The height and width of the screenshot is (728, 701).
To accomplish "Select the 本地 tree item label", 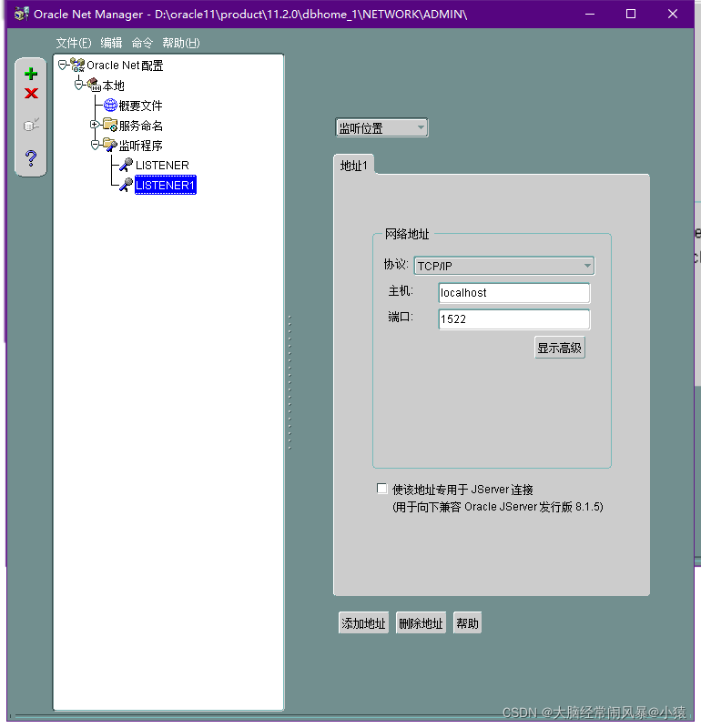I will coord(114,86).
